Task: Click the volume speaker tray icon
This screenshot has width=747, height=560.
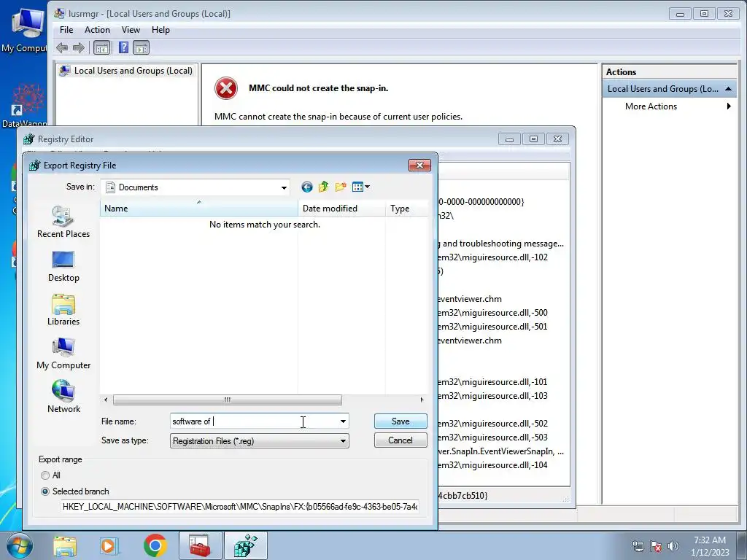Action: pos(673,546)
